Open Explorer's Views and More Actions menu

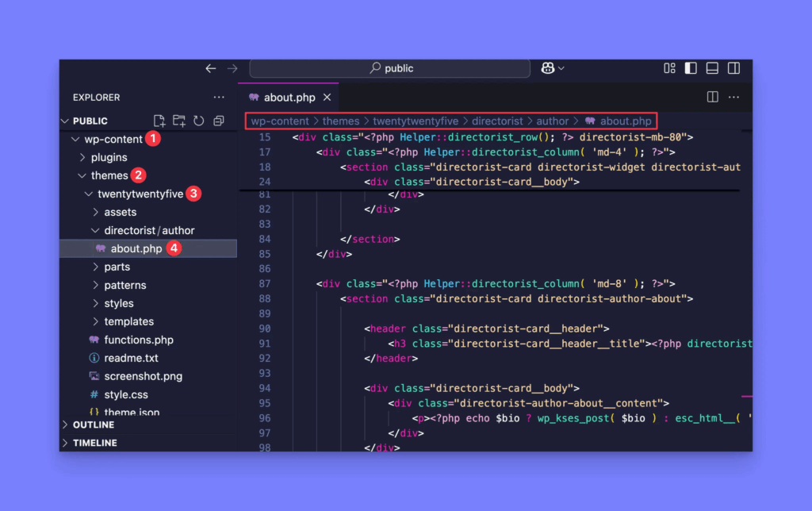[x=219, y=98]
